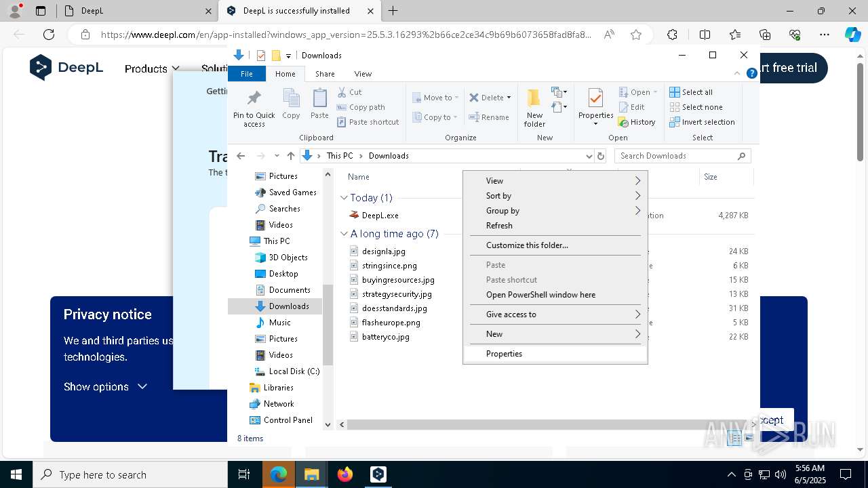Click Select none in ribbon

point(696,107)
